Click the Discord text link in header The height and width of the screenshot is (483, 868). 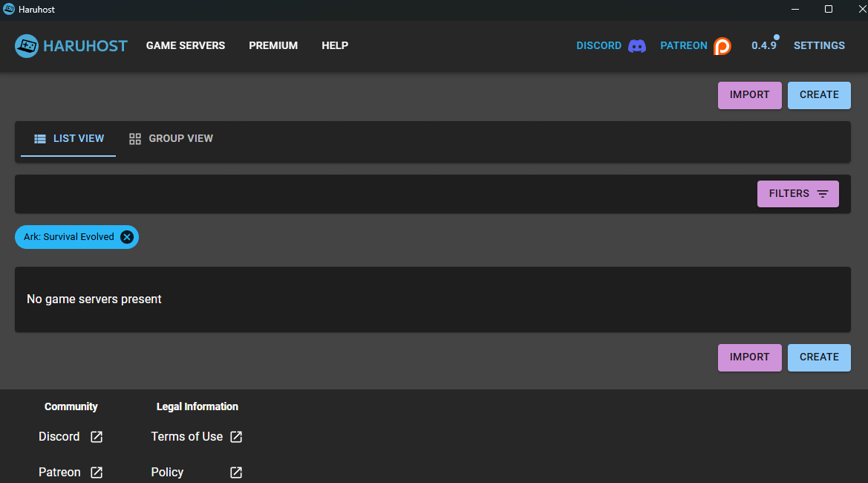click(x=599, y=45)
